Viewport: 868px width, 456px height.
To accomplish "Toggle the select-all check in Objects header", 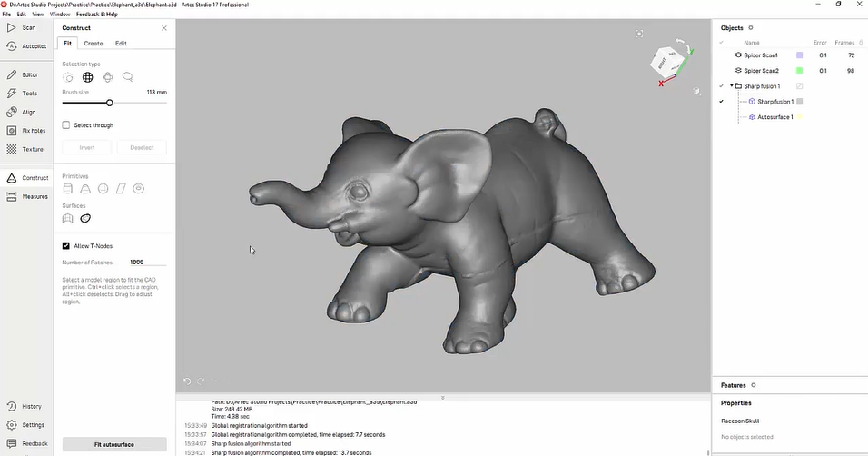I will point(721,43).
